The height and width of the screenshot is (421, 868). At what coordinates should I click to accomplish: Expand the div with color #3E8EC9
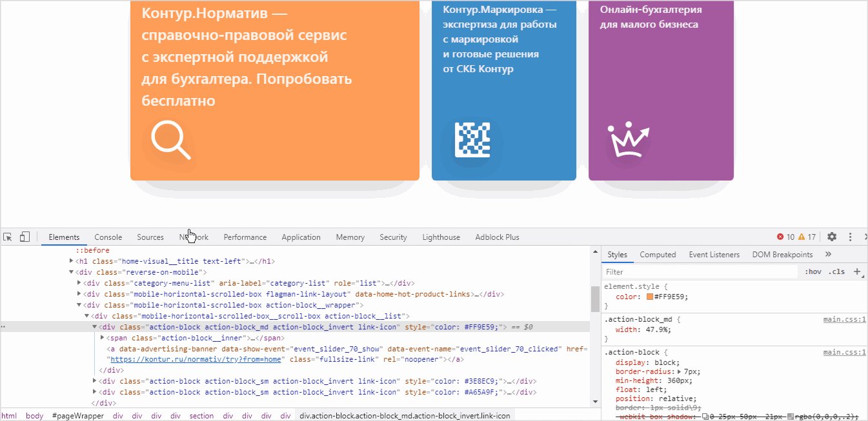94,381
